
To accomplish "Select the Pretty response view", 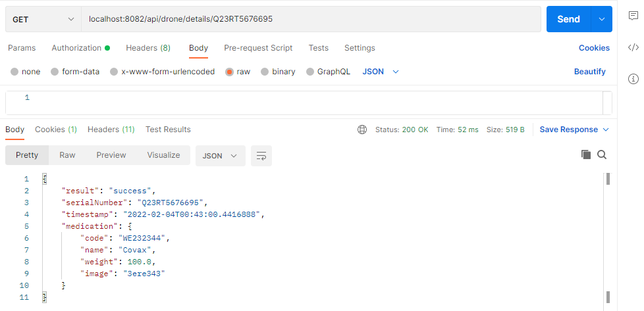I will 27,155.
